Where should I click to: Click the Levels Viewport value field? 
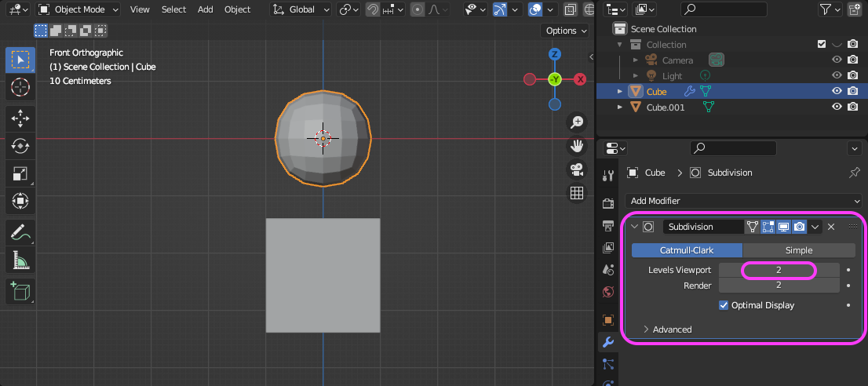pyautogui.click(x=779, y=270)
